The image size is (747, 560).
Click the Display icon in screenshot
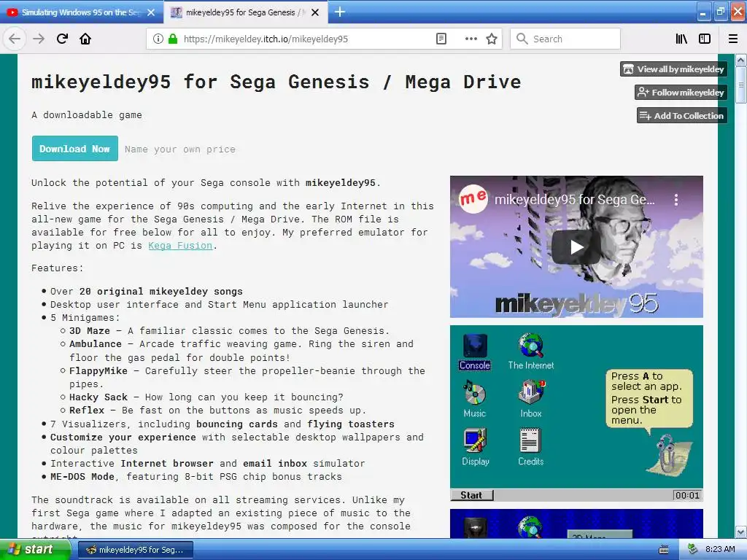pos(476,447)
